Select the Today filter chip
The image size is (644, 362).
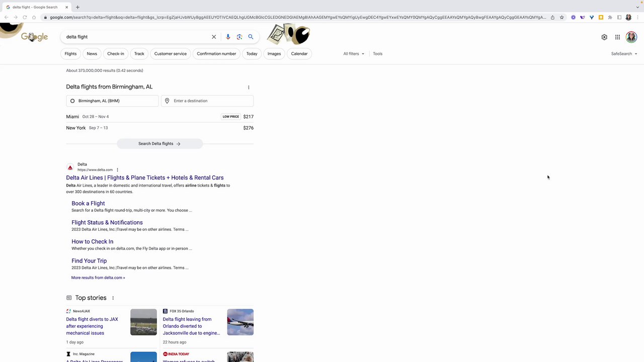(252, 54)
